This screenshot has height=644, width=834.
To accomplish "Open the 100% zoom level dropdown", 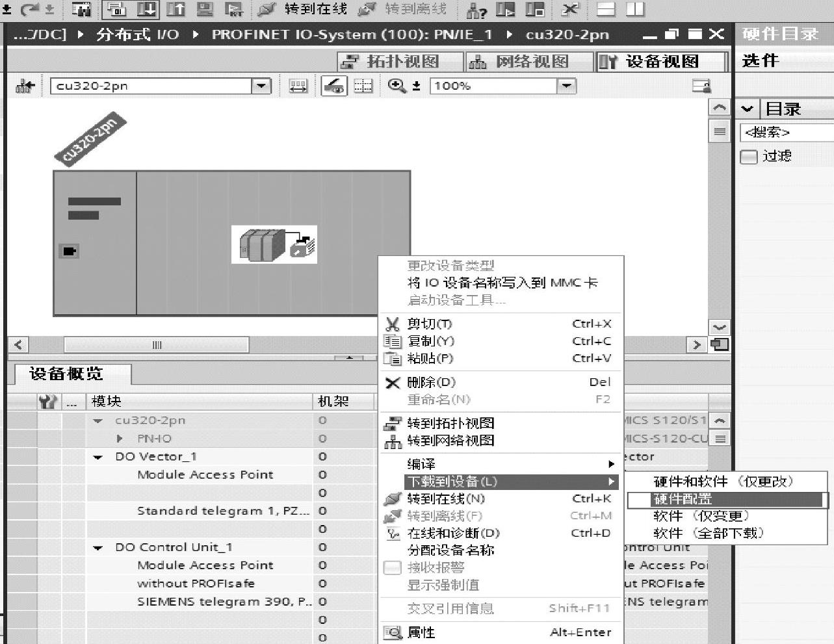I will tap(567, 86).
